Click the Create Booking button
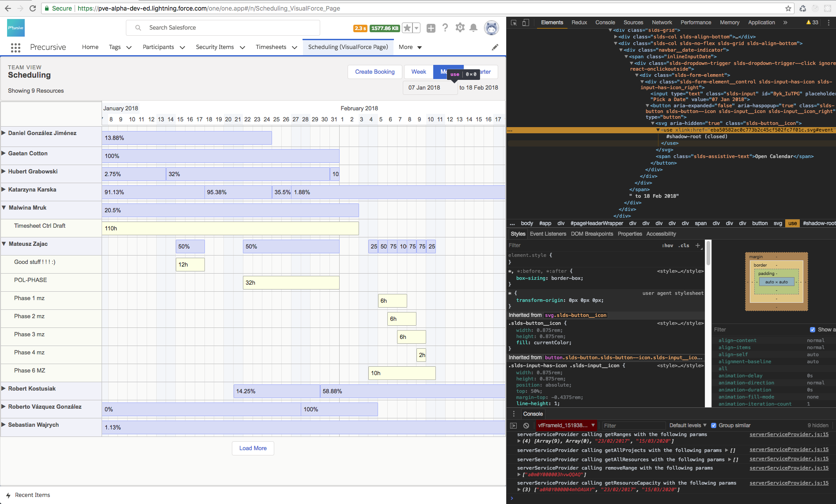This screenshot has height=504, width=836. [374, 71]
